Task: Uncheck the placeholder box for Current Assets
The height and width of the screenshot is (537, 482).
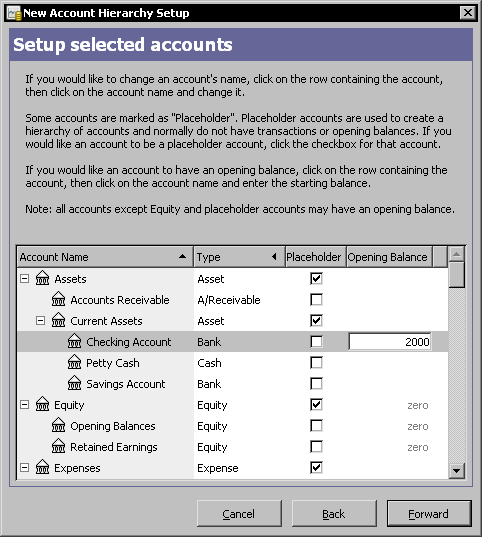Action: coord(316,321)
